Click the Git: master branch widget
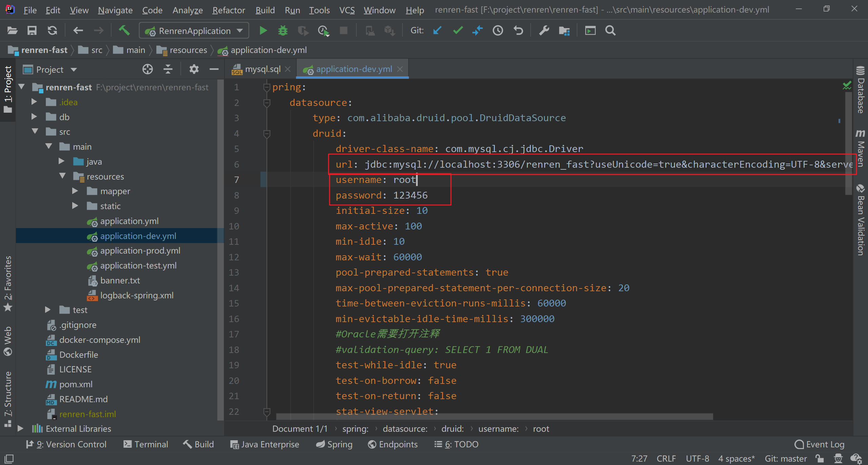This screenshot has height=465, width=868. point(786,459)
